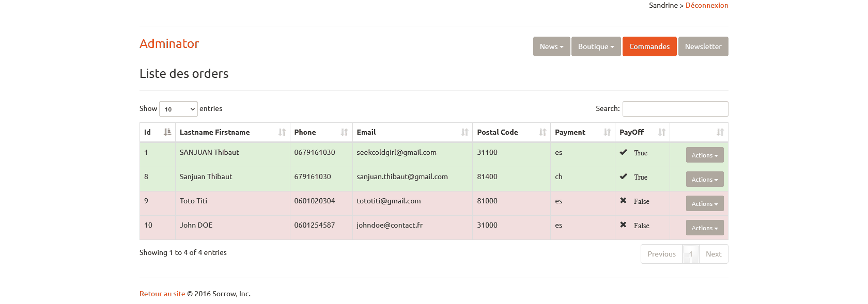Sort by Id column sort icon
This screenshot has width=868, height=304.
pos(167,132)
